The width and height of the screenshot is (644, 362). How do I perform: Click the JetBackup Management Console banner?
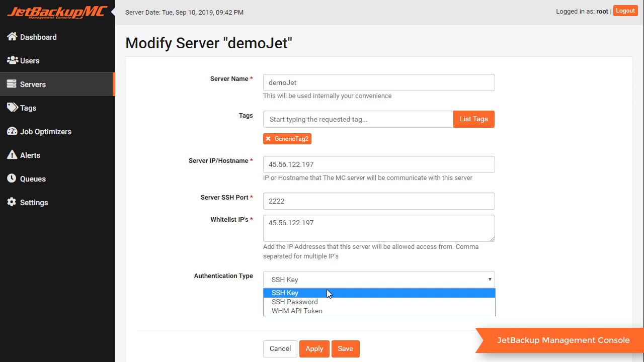click(559, 340)
